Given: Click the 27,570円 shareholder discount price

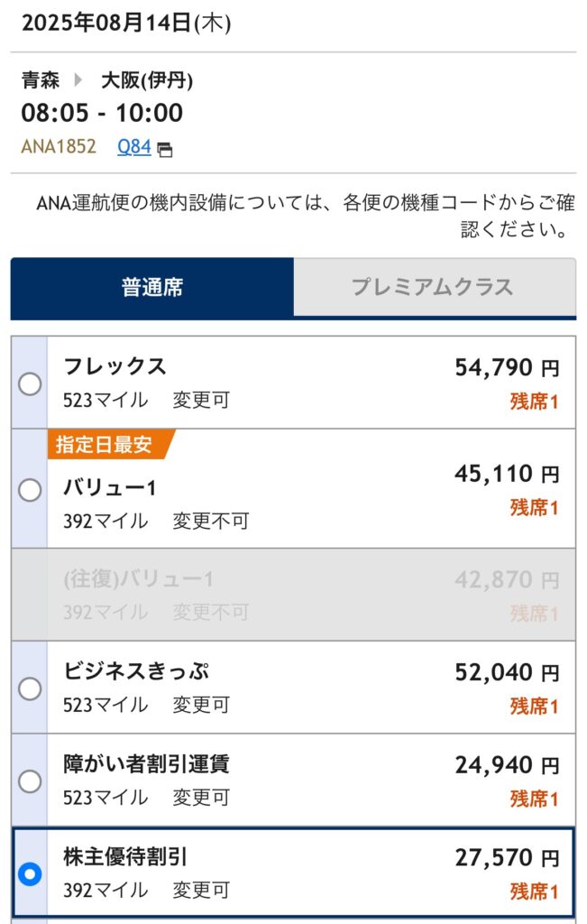Looking at the screenshot, I should 507,858.
